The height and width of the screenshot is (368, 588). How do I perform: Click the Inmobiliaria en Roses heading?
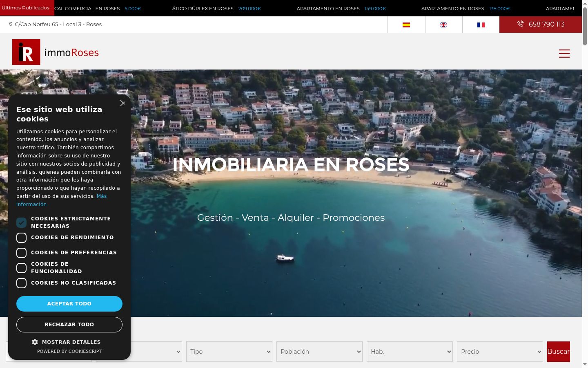pyautogui.click(x=291, y=165)
